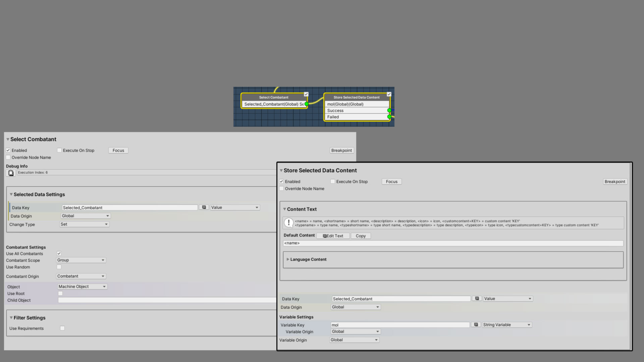Click the info warning icon in Content Text
Screen dimensions: 644x362
pyautogui.click(x=288, y=223)
